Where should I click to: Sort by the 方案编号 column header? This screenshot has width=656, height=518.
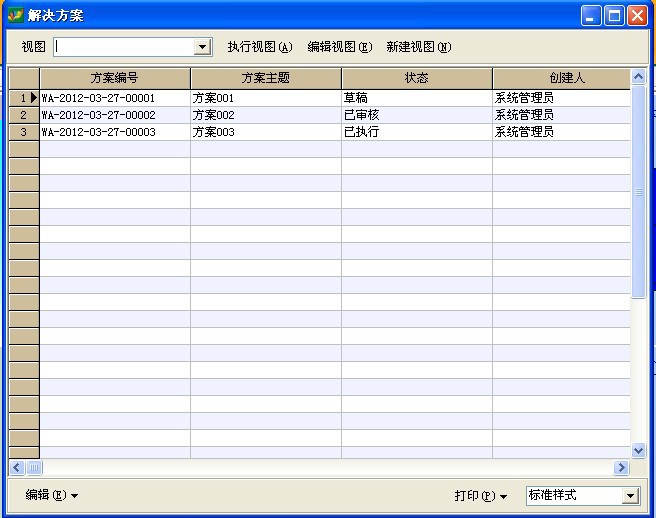click(115, 78)
